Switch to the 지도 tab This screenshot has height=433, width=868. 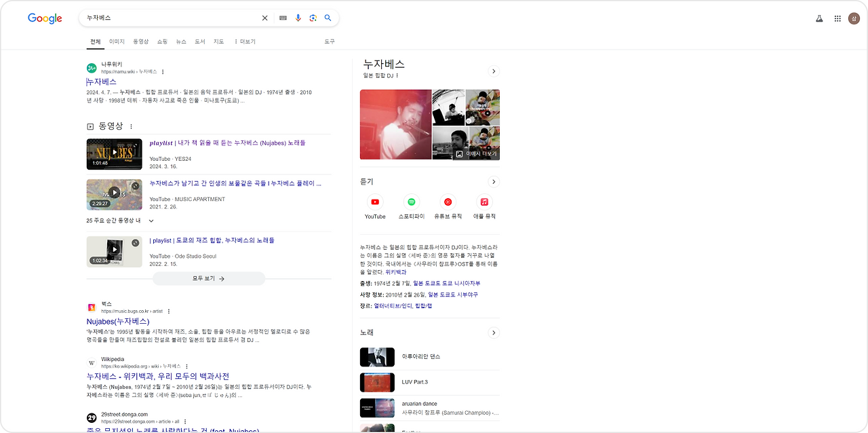[218, 41]
